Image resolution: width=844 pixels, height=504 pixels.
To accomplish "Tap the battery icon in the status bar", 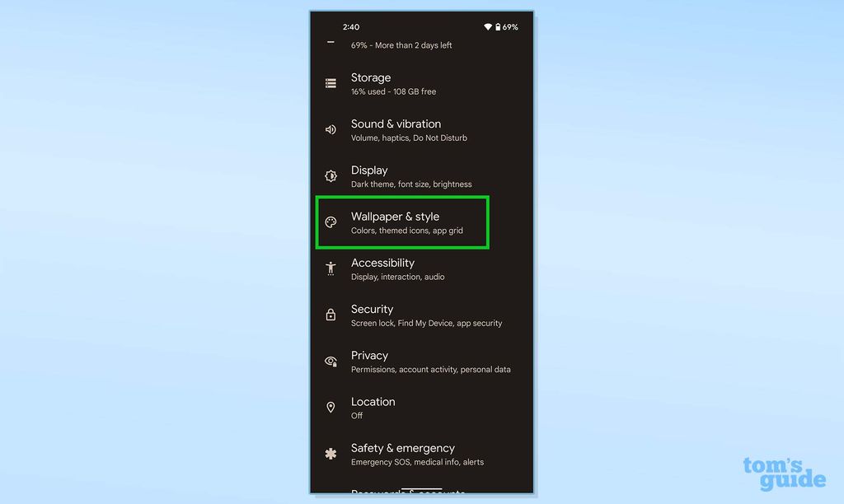I will tap(496, 26).
